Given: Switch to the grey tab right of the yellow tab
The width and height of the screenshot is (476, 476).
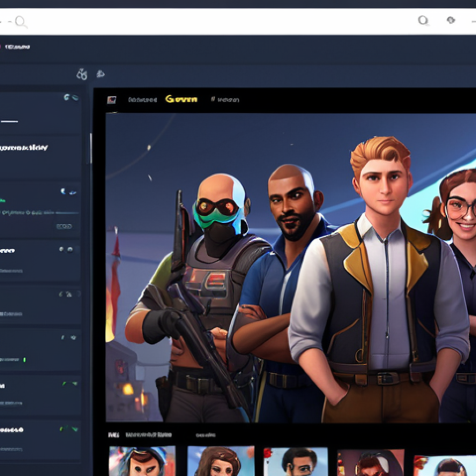Looking at the screenshot, I should pyautogui.click(x=225, y=99).
